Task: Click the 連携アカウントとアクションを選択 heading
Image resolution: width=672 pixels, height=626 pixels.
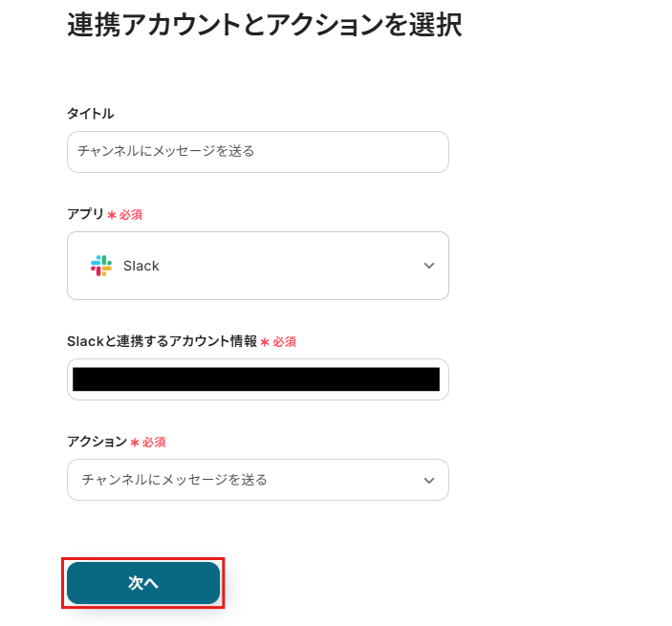Action: 265,26
